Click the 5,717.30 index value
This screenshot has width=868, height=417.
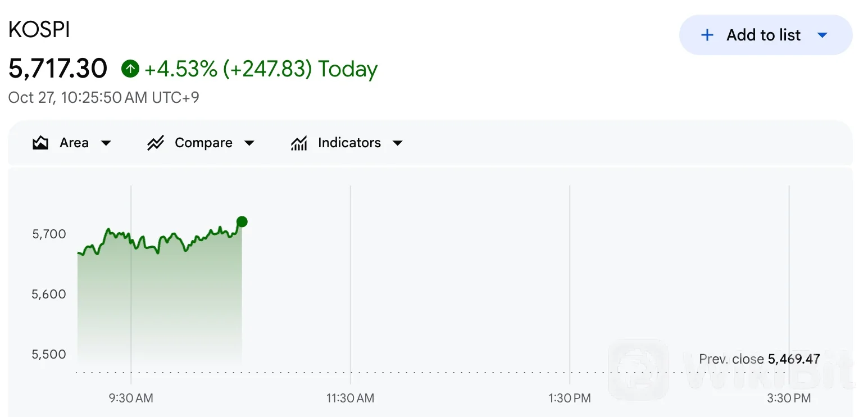tap(58, 69)
